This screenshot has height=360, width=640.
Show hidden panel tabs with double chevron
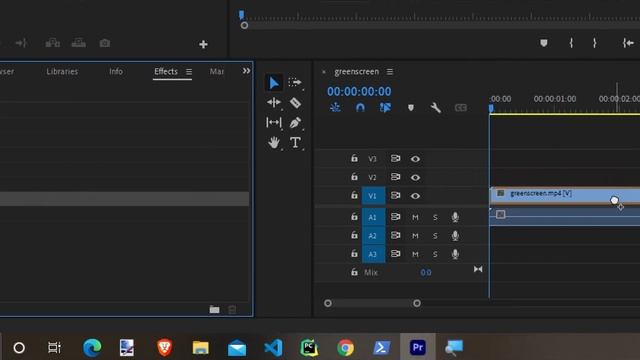tap(246, 71)
